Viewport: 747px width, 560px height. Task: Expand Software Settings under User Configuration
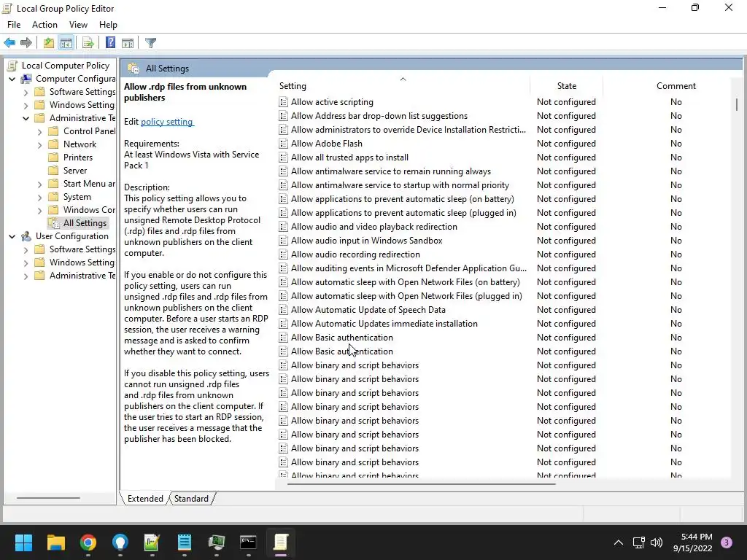click(26, 249)
